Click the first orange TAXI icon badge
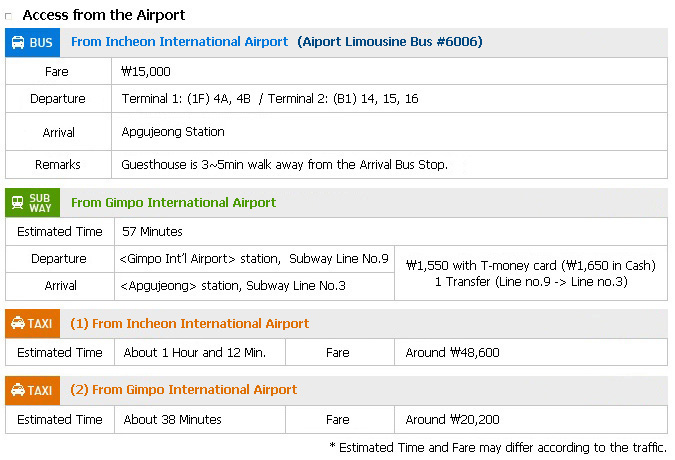 click(x=32, y=323)
